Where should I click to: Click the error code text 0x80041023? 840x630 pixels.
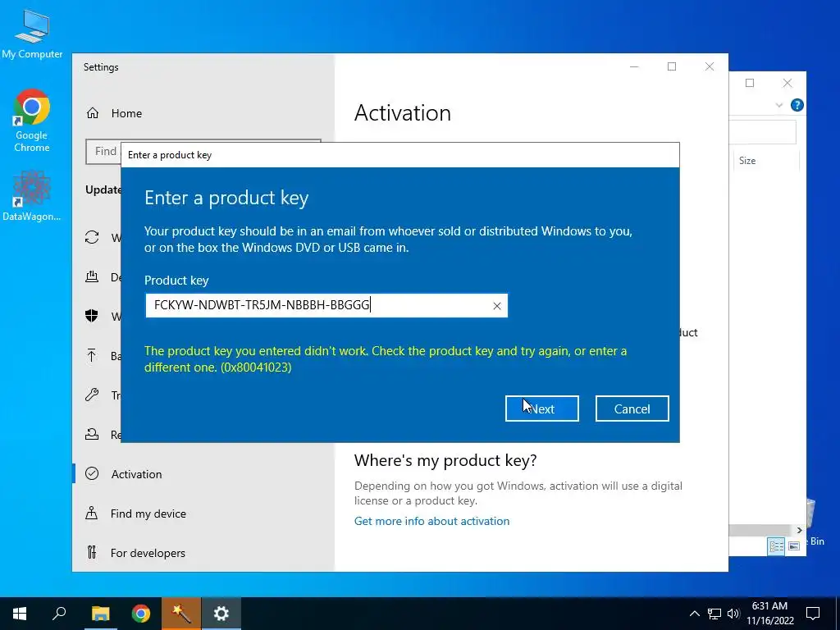click(x=256, y=367)
